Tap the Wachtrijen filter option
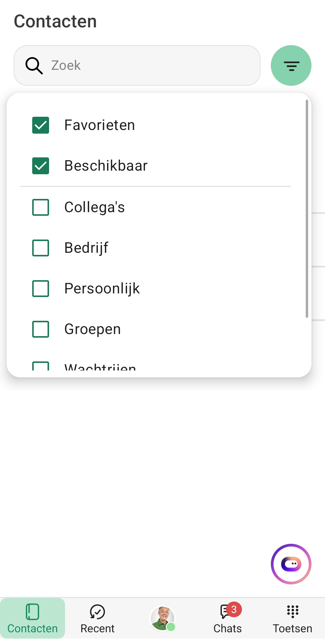Viewport: 325px width, 644px height. click(100, 367)
